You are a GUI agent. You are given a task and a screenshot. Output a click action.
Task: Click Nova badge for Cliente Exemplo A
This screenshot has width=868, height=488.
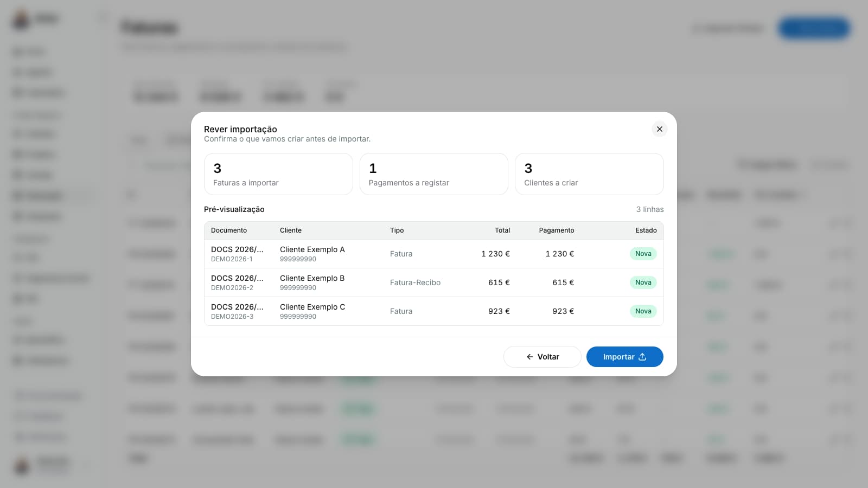pos(643,254)
